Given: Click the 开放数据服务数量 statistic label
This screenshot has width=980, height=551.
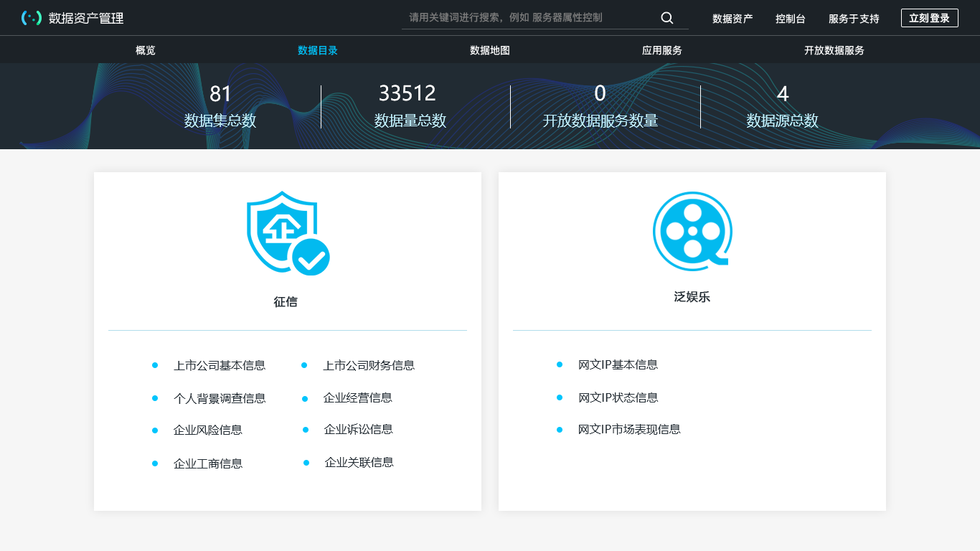Looking at the screenshot, I should [x=600, y=121].
